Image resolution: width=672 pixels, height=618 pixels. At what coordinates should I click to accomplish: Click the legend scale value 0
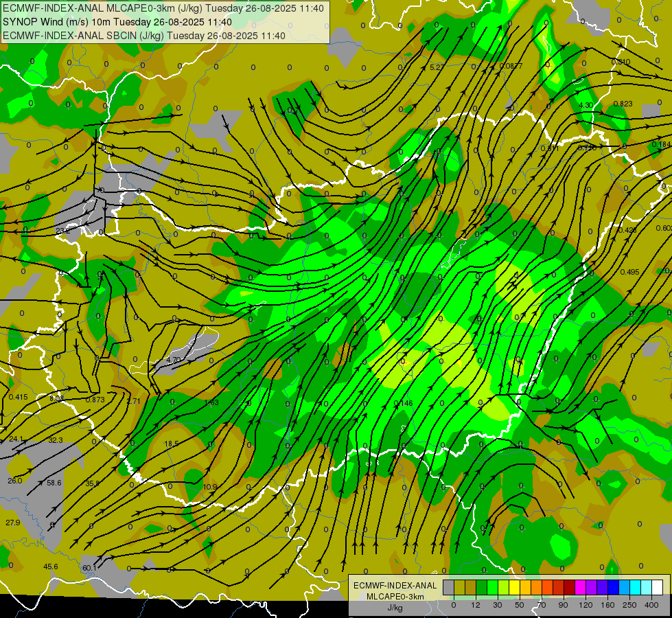pos(454,605)
